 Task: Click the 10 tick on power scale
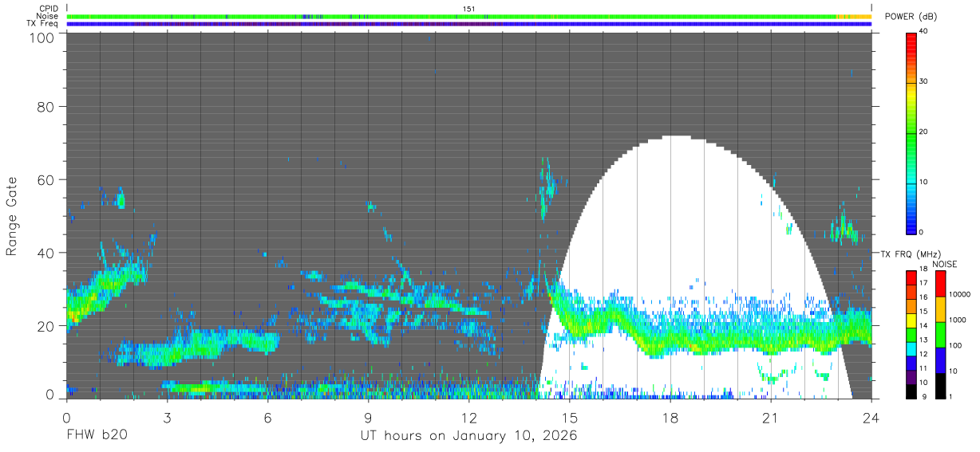(x=923, y=183)
